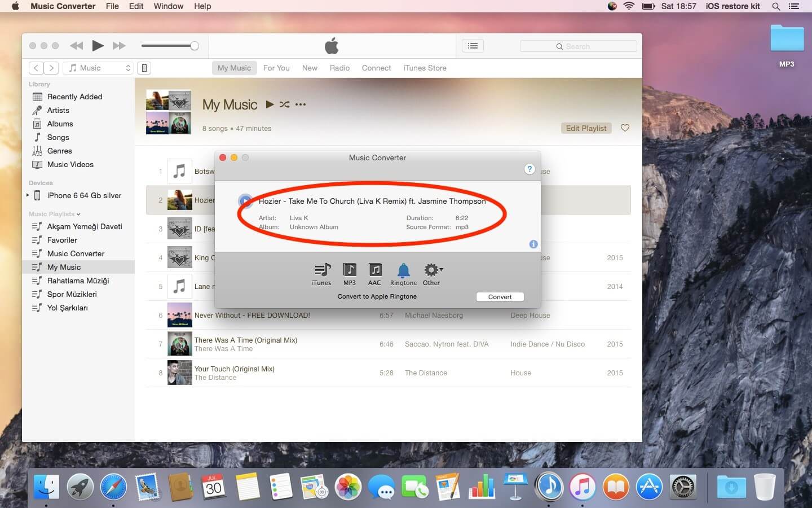Click the iPhone device button
Screen dimensions: 812x508
tap(144, 68)
